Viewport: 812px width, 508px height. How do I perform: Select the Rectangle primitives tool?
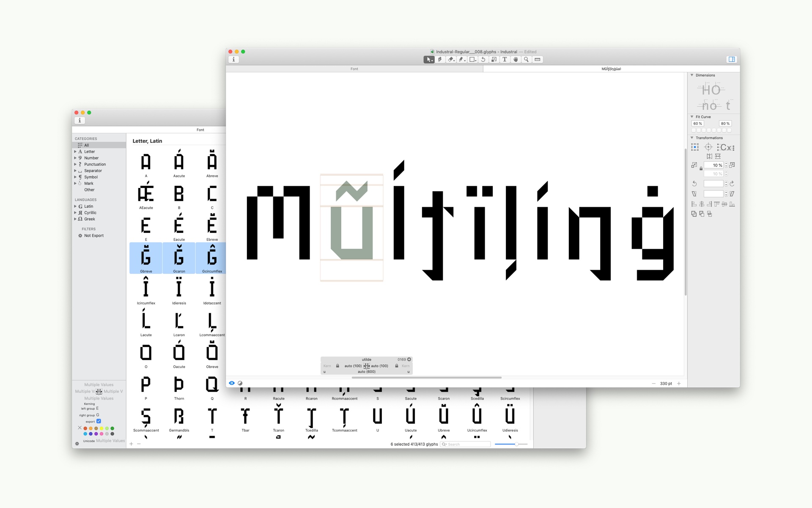tap(473, 60)
